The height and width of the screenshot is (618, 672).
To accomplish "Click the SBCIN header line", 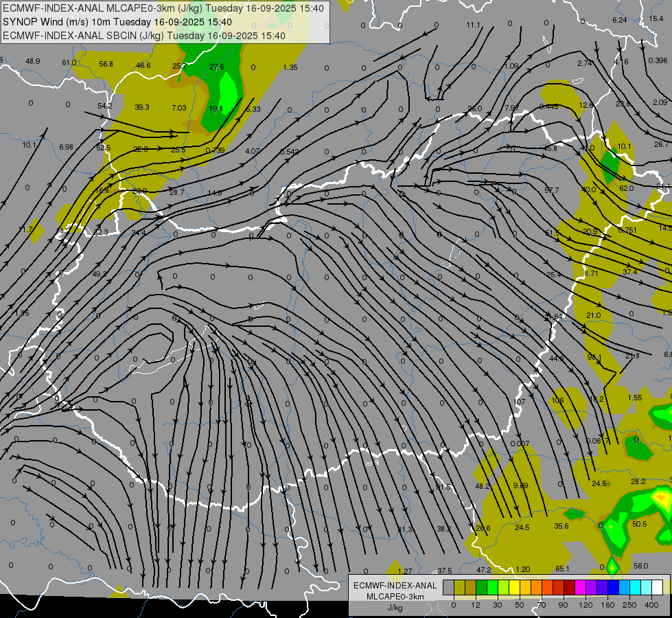I will pyautogui.click(x=144, y=36).
